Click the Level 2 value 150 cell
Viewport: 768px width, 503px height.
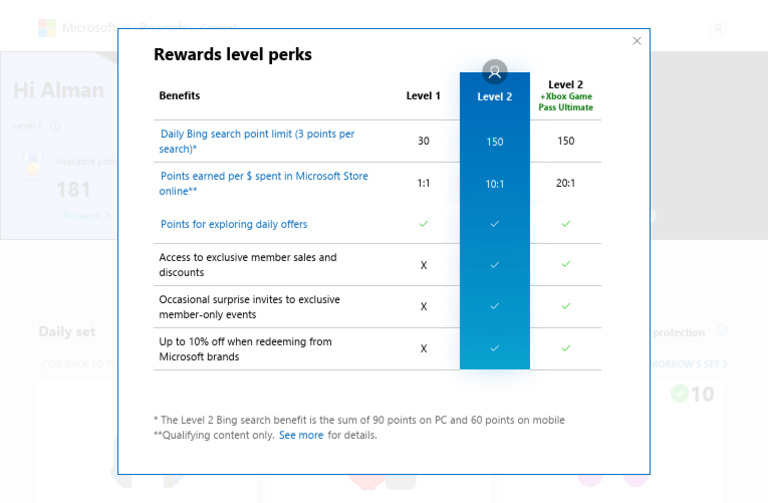click(494, 141)
